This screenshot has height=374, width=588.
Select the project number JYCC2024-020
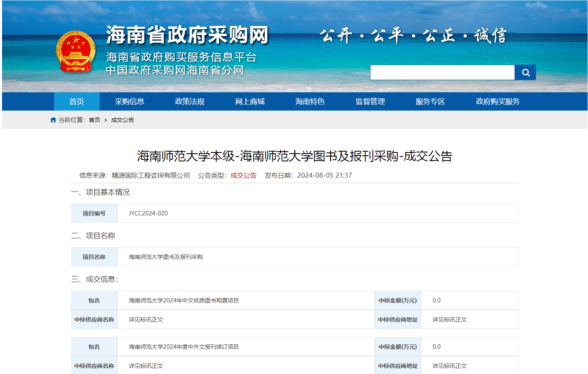(148, 213)
